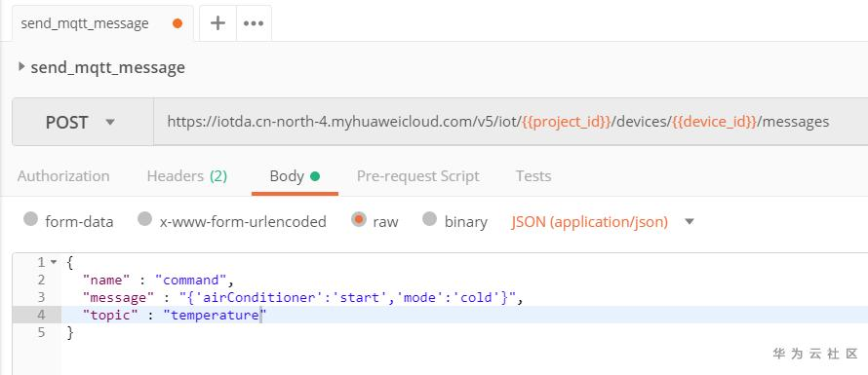
Task: Open the Tests tab
Action: click(x=533, y=176)
